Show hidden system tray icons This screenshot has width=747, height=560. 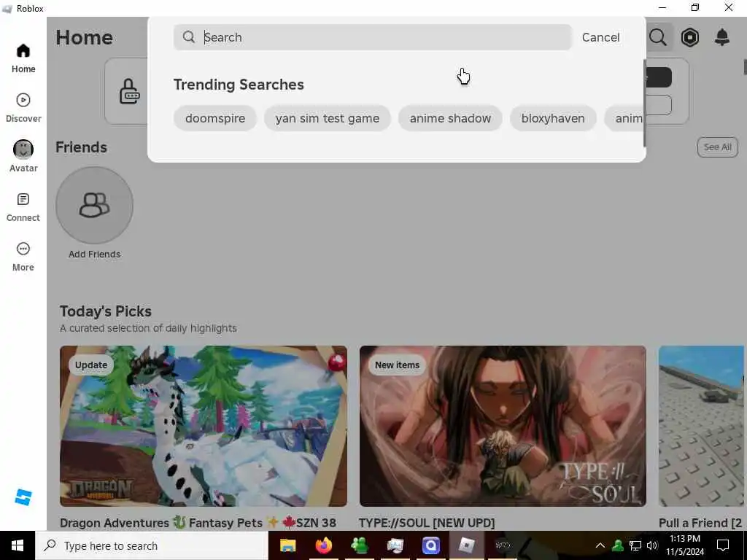pos(600,545)
